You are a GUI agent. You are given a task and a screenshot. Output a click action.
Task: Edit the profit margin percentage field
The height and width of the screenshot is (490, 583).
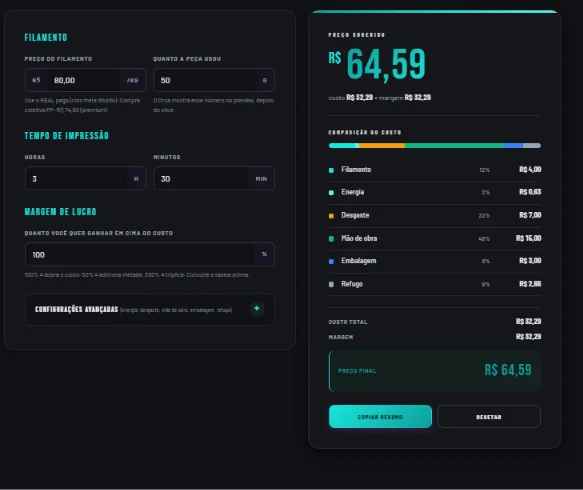point(150,255)
